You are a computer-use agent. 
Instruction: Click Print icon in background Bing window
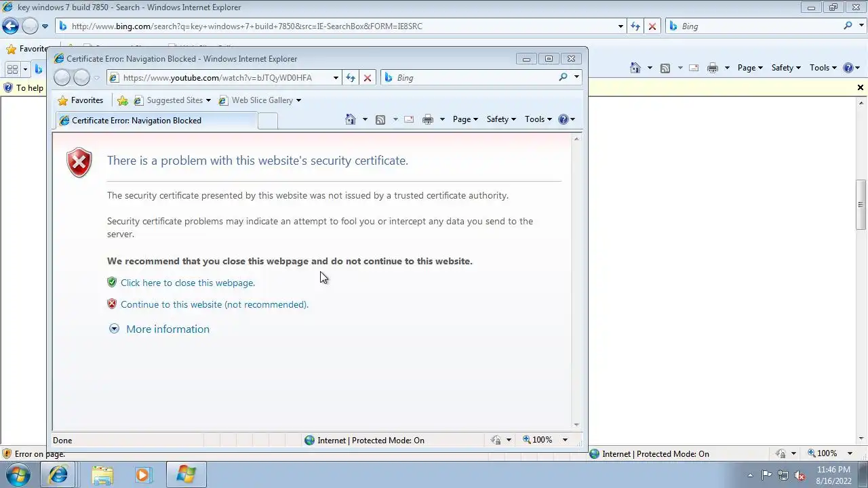click(x=713, y=68)
